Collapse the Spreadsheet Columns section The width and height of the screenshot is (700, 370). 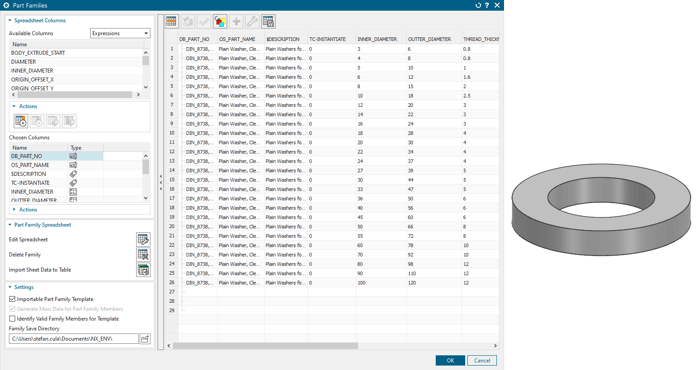10,21
